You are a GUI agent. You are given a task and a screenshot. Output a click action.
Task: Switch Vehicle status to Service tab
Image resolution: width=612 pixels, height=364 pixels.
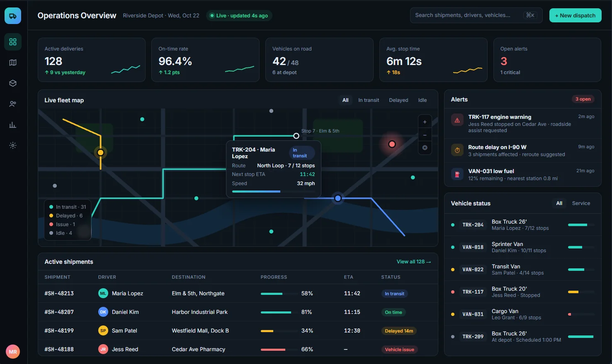point(581,203)
